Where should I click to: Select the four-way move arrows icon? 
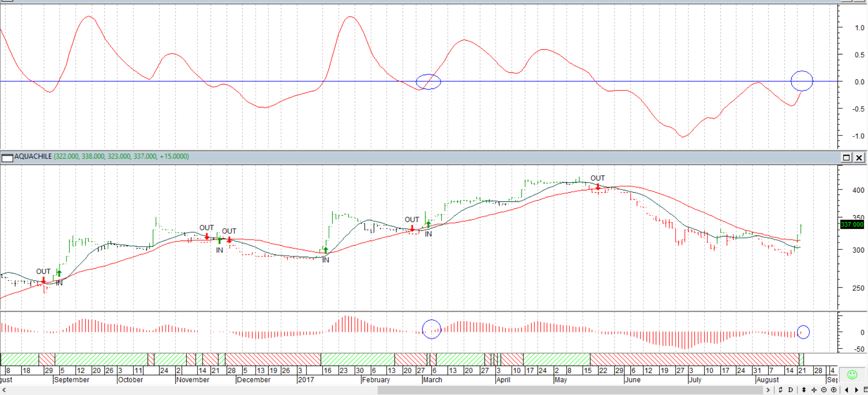point(814,390)
